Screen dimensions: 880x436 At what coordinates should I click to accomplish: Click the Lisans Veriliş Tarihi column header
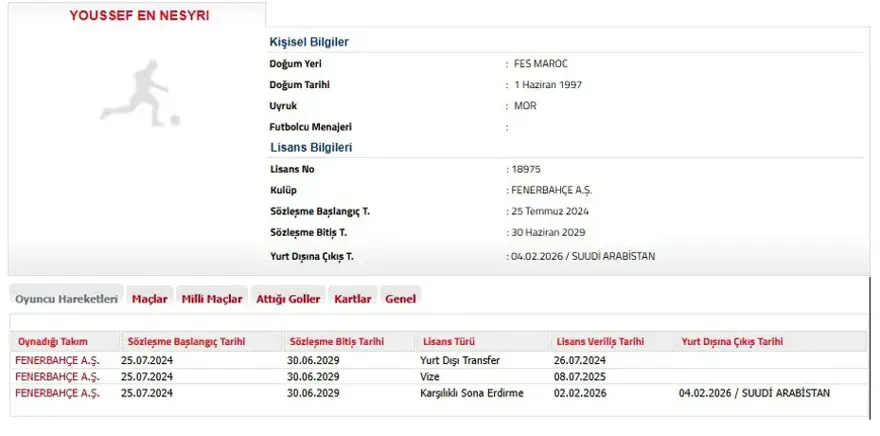tap(599, 341)
